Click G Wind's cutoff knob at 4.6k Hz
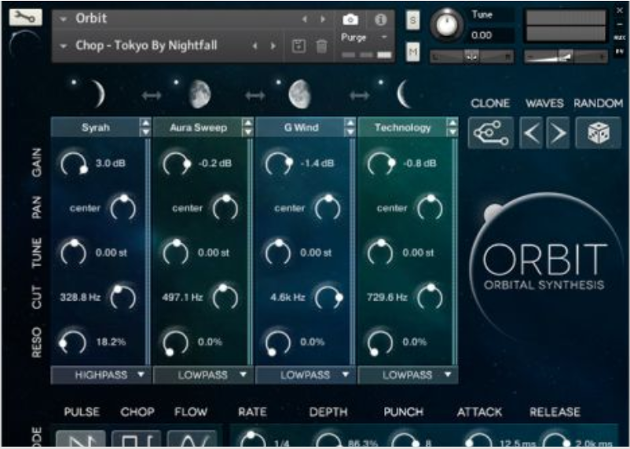 pos(328,297)
